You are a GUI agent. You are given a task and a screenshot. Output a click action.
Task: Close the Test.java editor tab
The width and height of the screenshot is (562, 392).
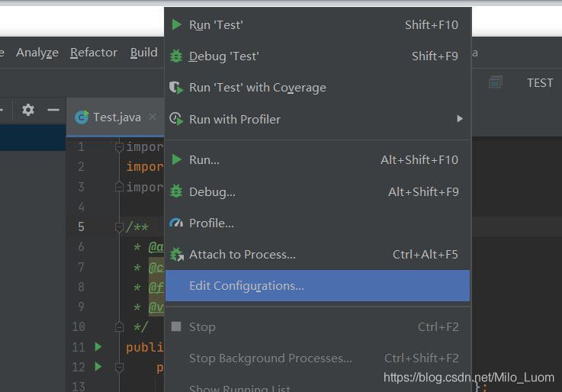[153, 117]
